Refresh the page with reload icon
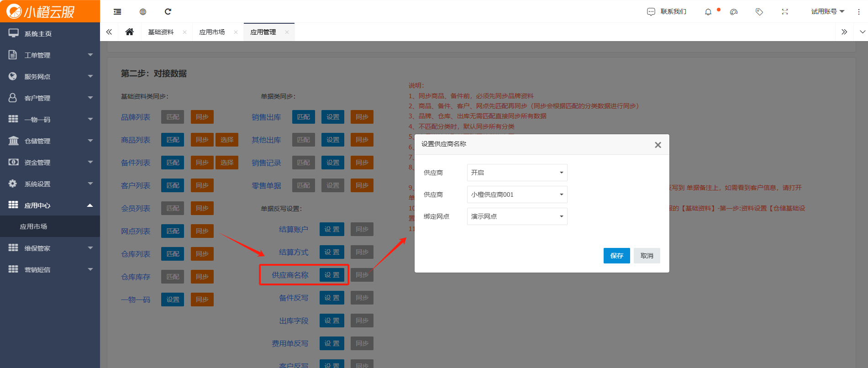The height and width of the screenshot is (368, 868). [168, 11]
